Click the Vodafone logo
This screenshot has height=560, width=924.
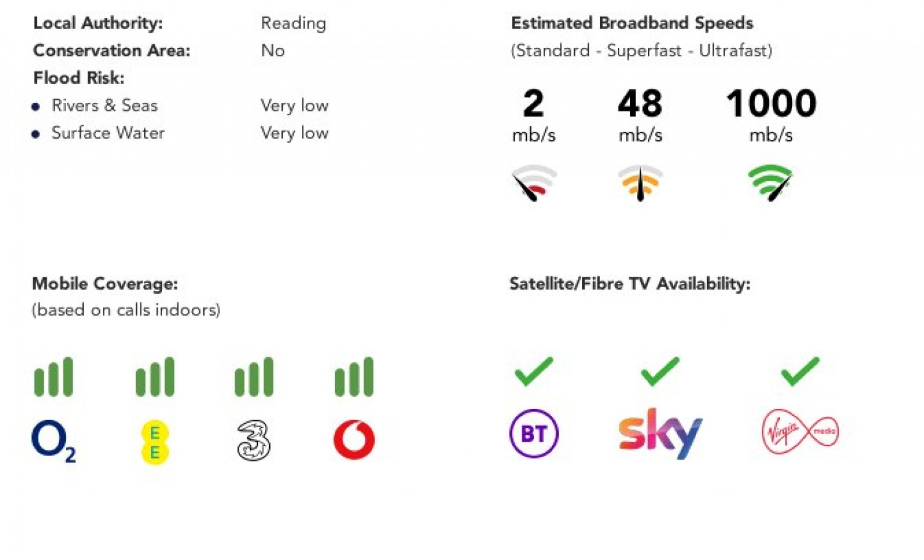tap(354, 440)
